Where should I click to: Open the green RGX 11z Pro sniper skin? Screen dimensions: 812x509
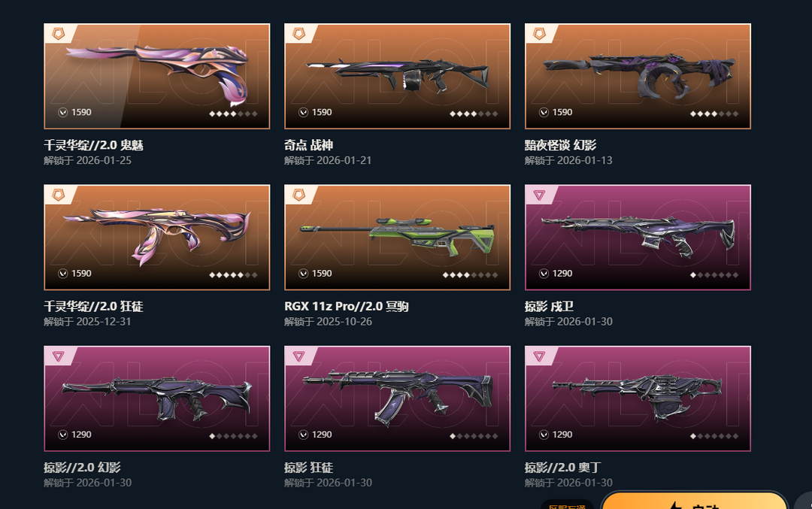(397, 237)
